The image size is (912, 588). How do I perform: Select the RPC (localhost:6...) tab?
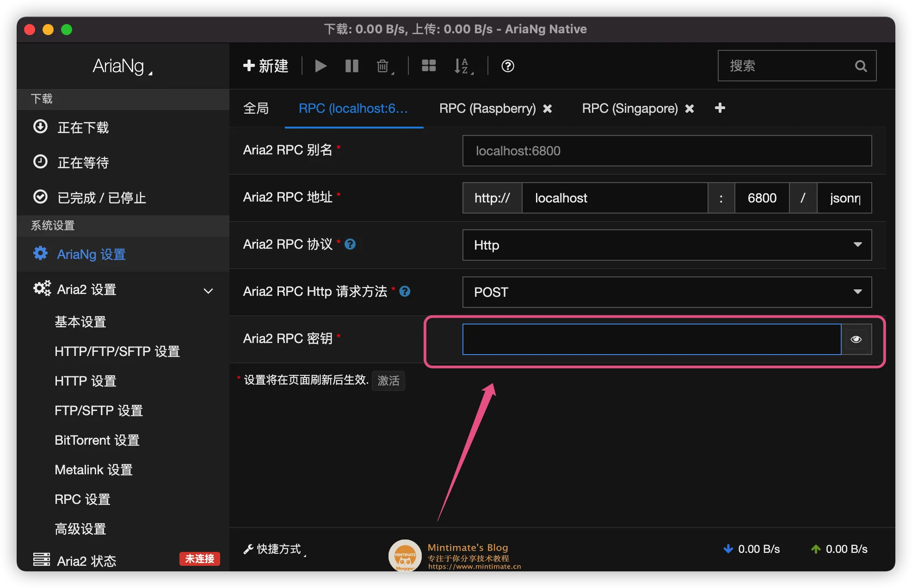pyautogui.click(x=353, y=108)
